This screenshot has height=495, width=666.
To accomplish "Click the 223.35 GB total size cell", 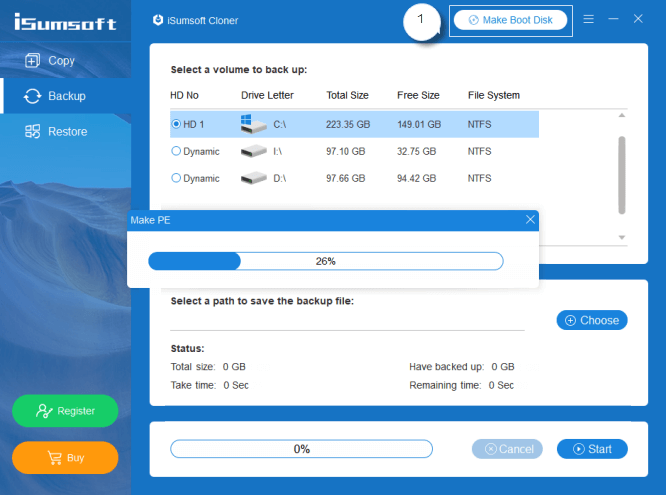I will tap(348, 124).
